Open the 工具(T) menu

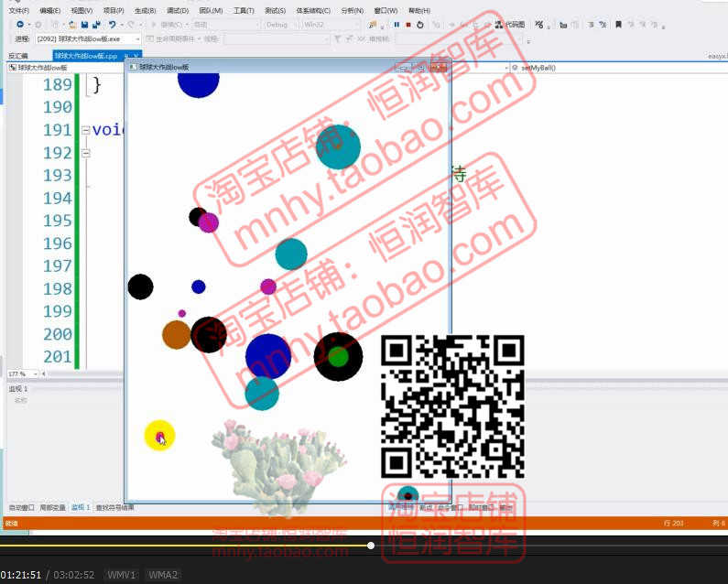pyautogui.click(x=244, y=10)
